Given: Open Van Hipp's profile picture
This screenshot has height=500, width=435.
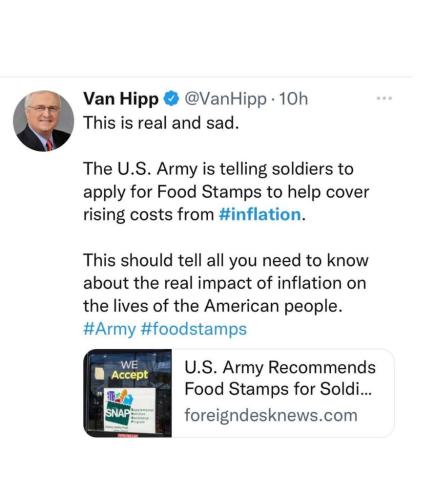Looking at the screenshot, I should pyautogui.click(x=43, y=121).
